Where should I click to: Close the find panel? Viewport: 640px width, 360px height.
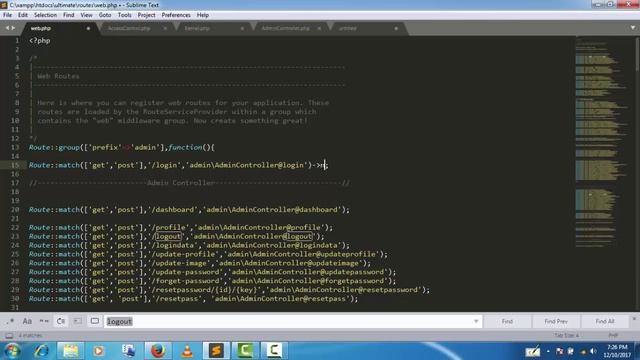click(x=634, y=318)
